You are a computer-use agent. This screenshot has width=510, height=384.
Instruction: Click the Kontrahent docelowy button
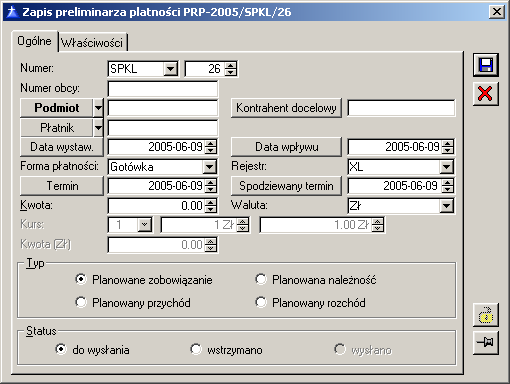pos(286,108)
